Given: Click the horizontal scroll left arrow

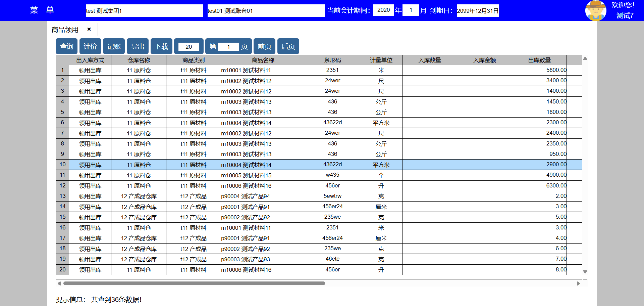Looking at the screenshot, I should pyautogui.click(x=59, y=283).
